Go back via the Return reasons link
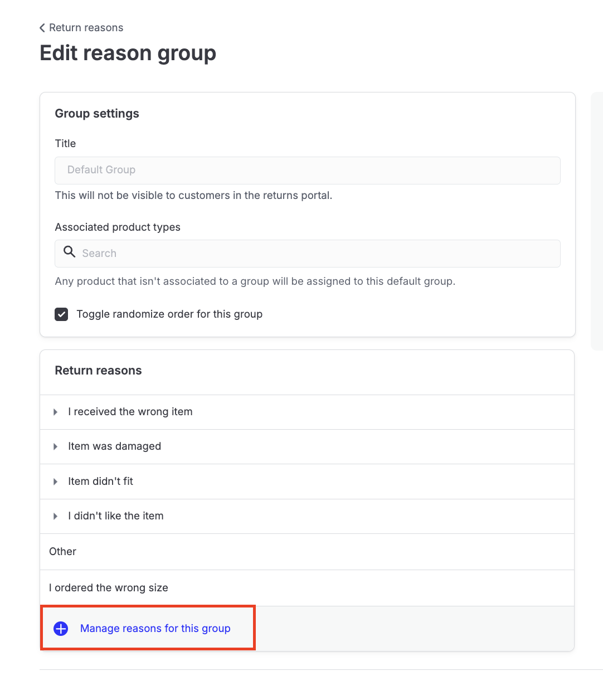Viewport: 603px width, 700px height. coord(86,28)
